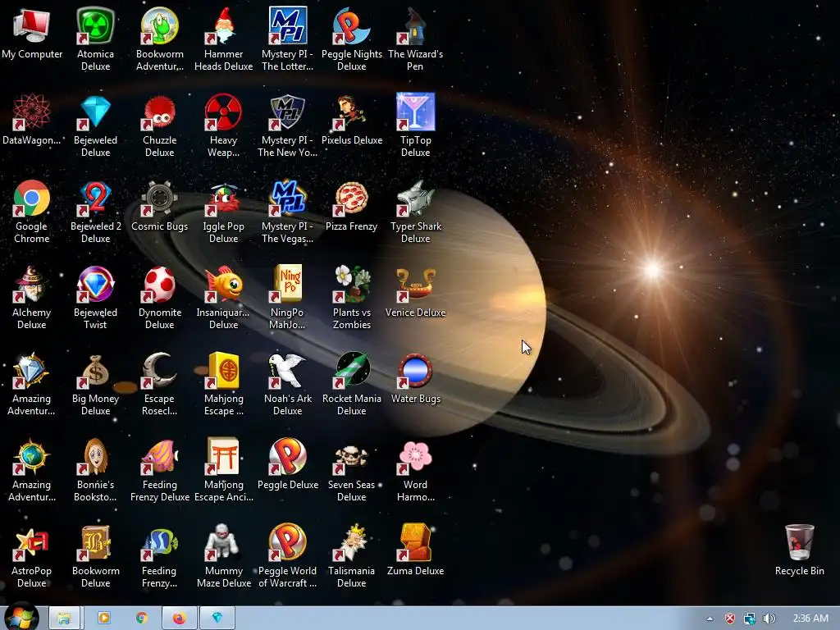Click the Bookworm Deluxe book icon
The image size is (840, 630).
pos(95,543)
